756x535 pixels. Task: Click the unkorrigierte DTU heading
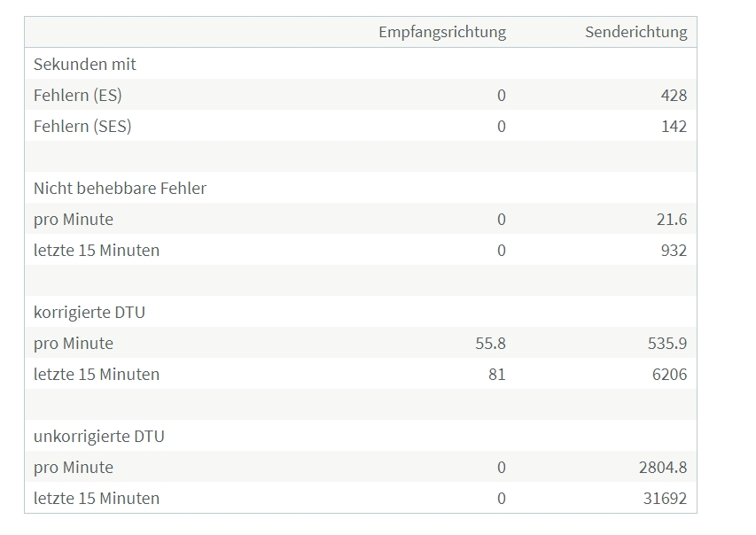tap(99, 436)
